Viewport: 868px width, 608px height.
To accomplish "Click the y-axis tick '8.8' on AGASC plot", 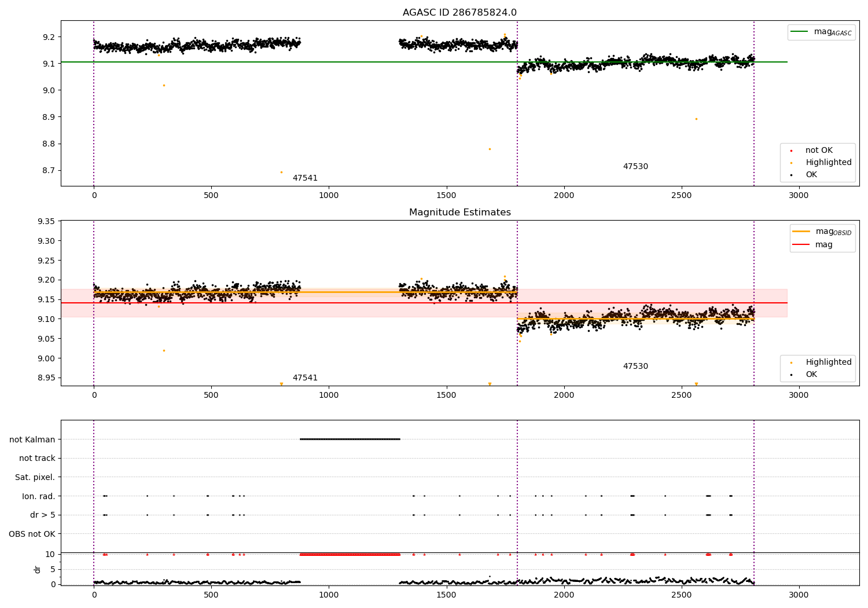I will coord(49,144).
